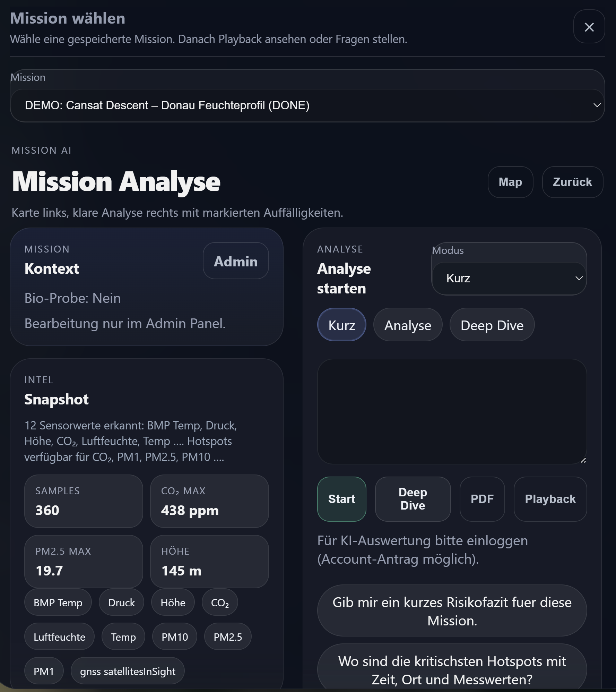Select the Höhe sensor tag

173,603
